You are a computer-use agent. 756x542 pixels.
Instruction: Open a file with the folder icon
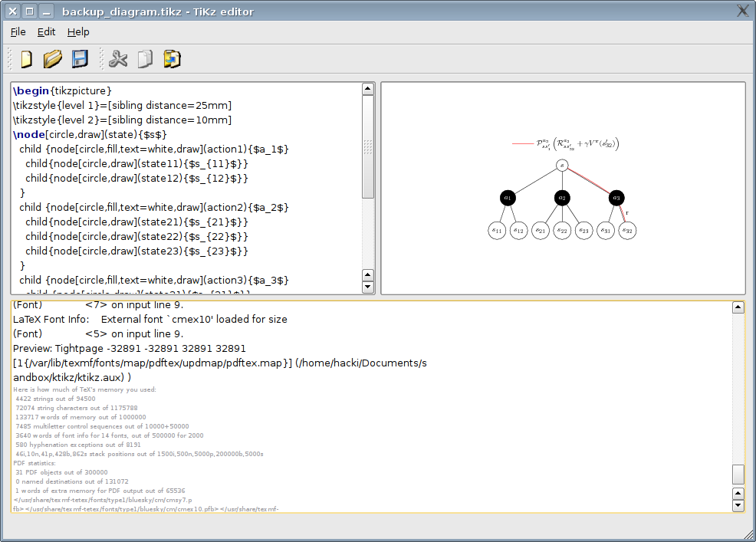tap(53, 59)
